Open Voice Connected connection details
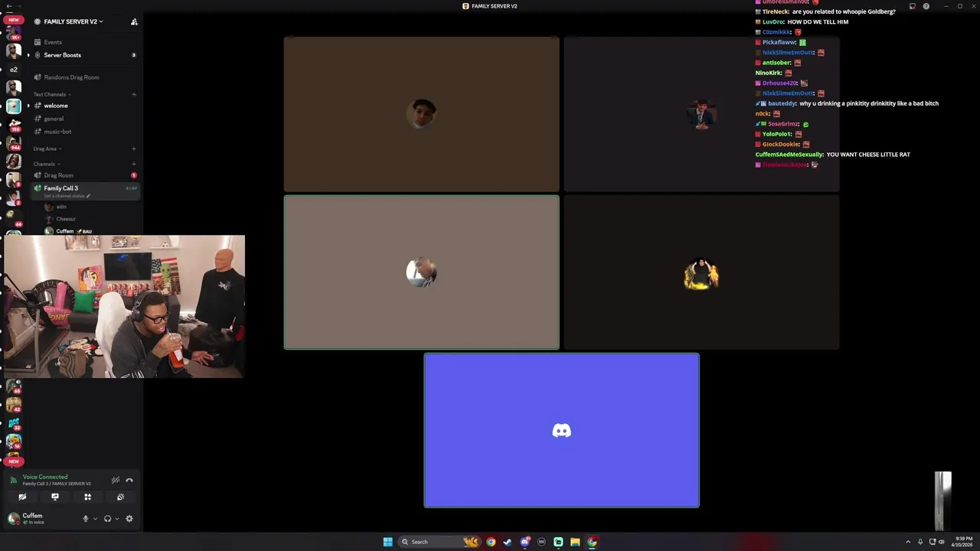 click(x=45, y=477)
